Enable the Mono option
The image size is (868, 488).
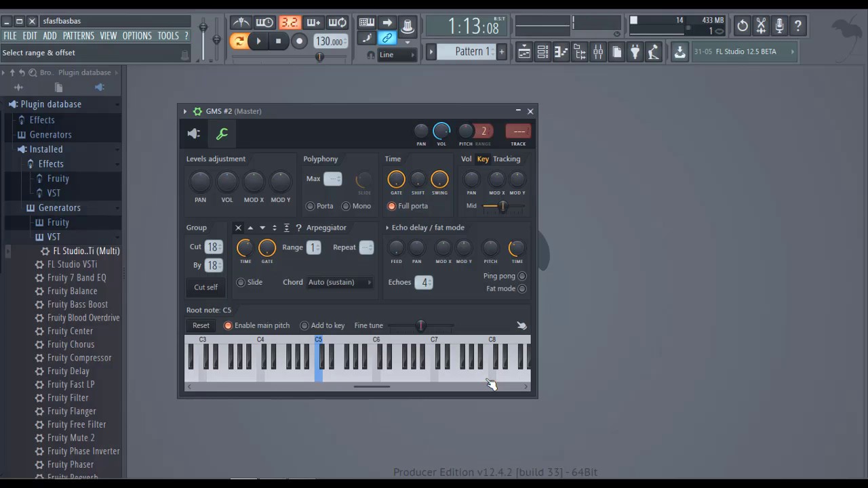(357, 206)
